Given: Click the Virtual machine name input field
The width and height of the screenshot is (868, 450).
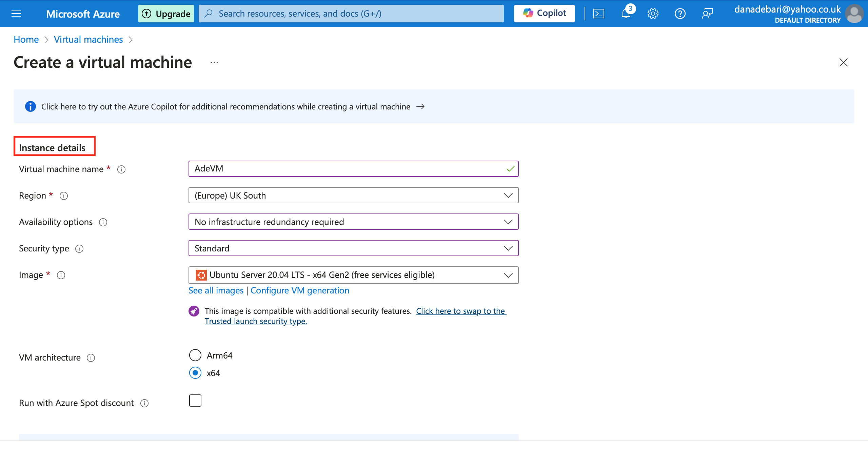Looking at the screenshot, I should [x=349, y=169].
